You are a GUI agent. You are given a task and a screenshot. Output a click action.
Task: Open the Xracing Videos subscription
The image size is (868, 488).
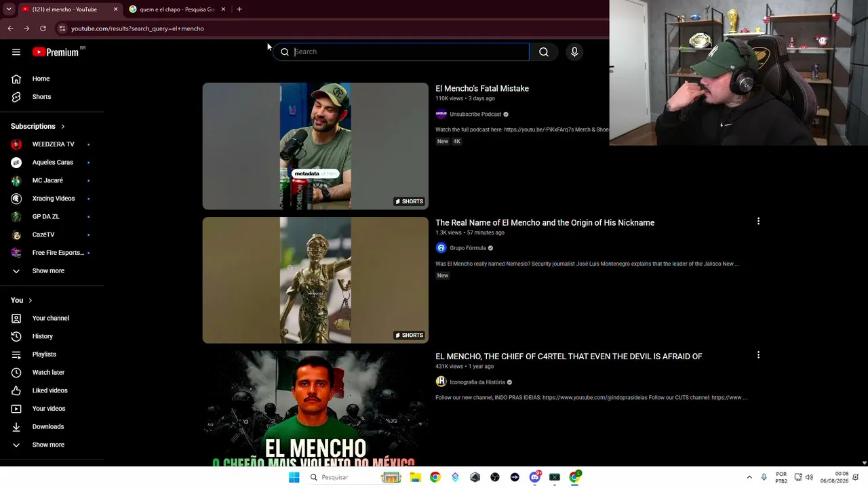[52, 199]
